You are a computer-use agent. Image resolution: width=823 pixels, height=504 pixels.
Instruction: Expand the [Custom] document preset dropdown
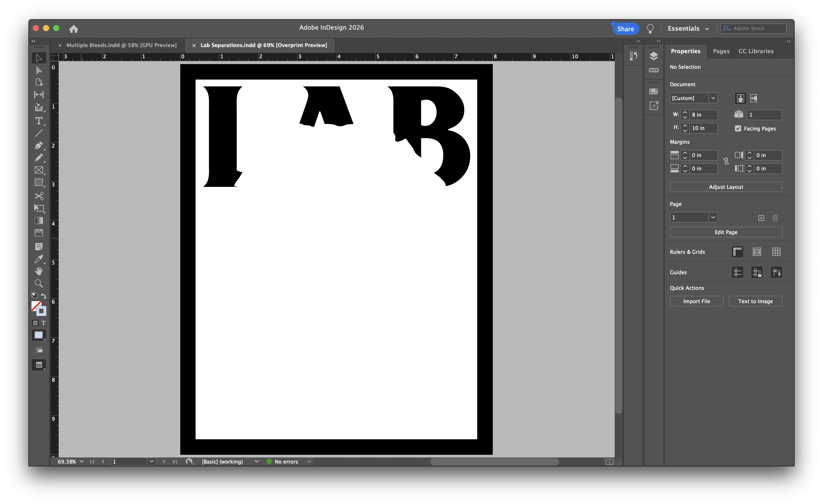713,98
